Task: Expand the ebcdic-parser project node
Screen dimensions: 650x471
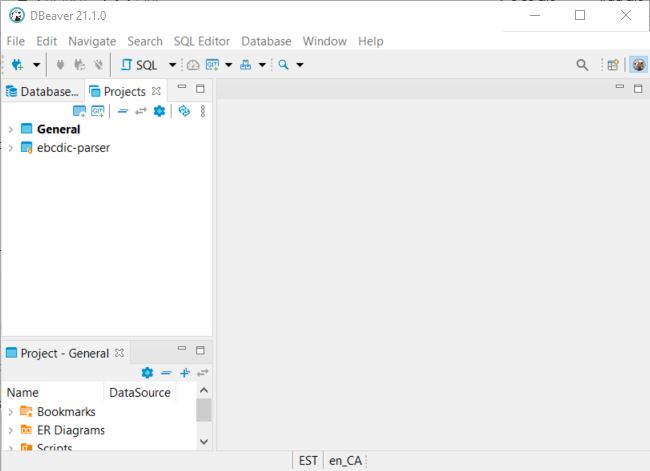Action: (x=11, y=148)
